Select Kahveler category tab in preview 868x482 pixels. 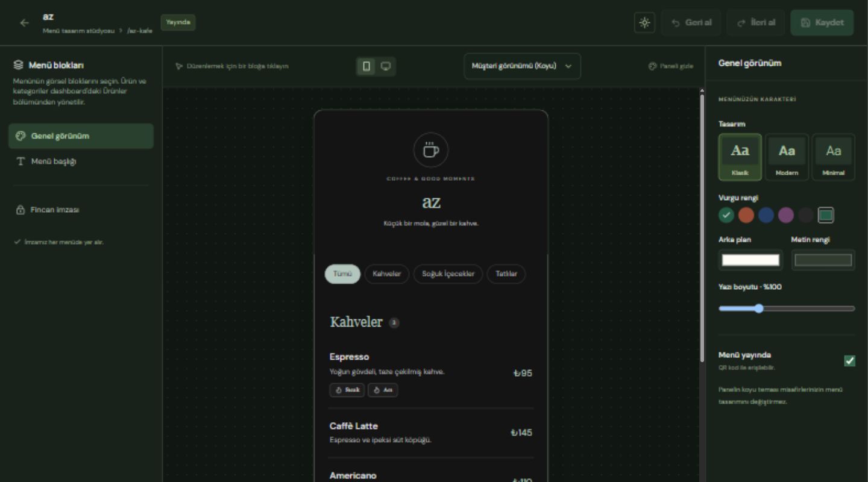387,274
